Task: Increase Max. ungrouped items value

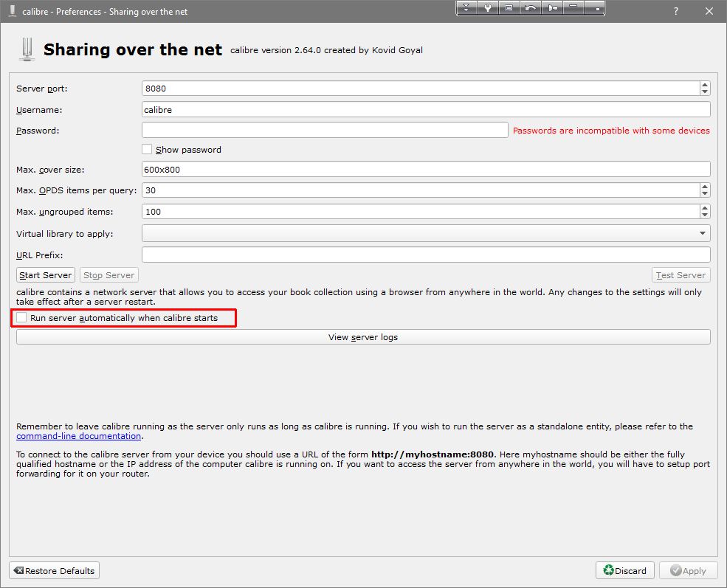Action: click(705, 208)
